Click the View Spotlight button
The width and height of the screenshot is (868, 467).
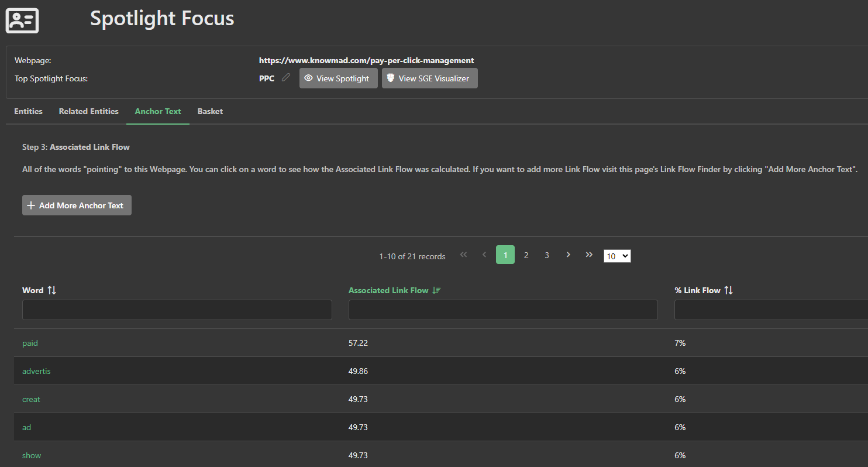click(338, 78)
